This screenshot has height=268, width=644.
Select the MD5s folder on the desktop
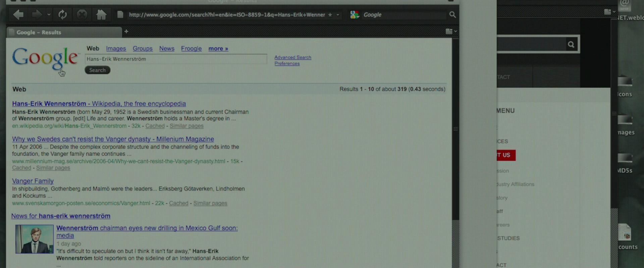625,163
